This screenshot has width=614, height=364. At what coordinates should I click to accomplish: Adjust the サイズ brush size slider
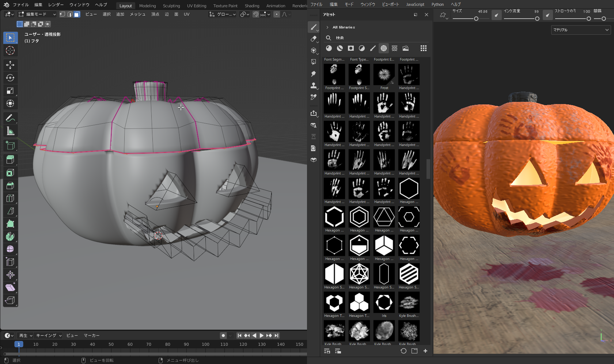click(x=476, y=19)
